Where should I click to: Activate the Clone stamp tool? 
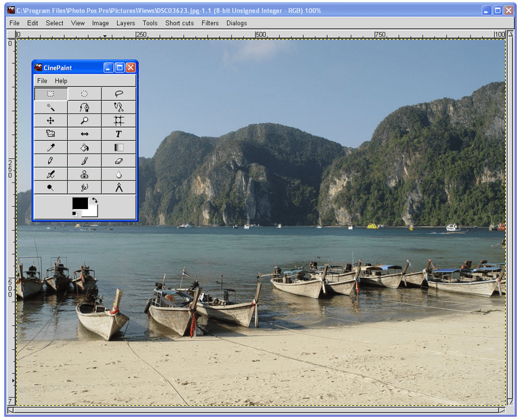point(85,174)
